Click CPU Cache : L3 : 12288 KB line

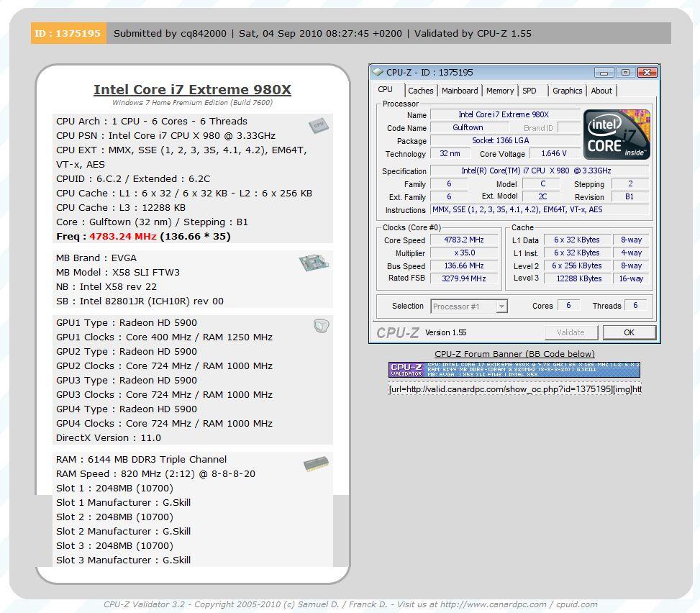[121, 208]
